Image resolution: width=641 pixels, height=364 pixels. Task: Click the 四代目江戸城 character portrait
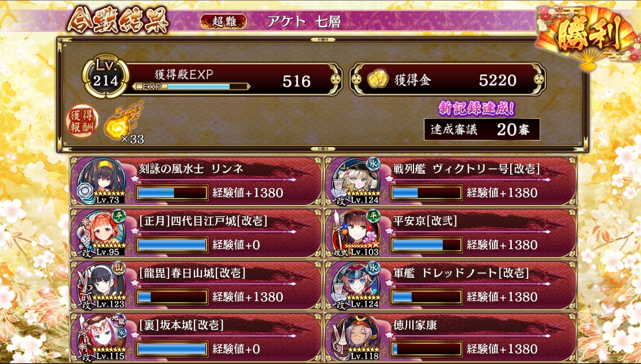(101, 233)
